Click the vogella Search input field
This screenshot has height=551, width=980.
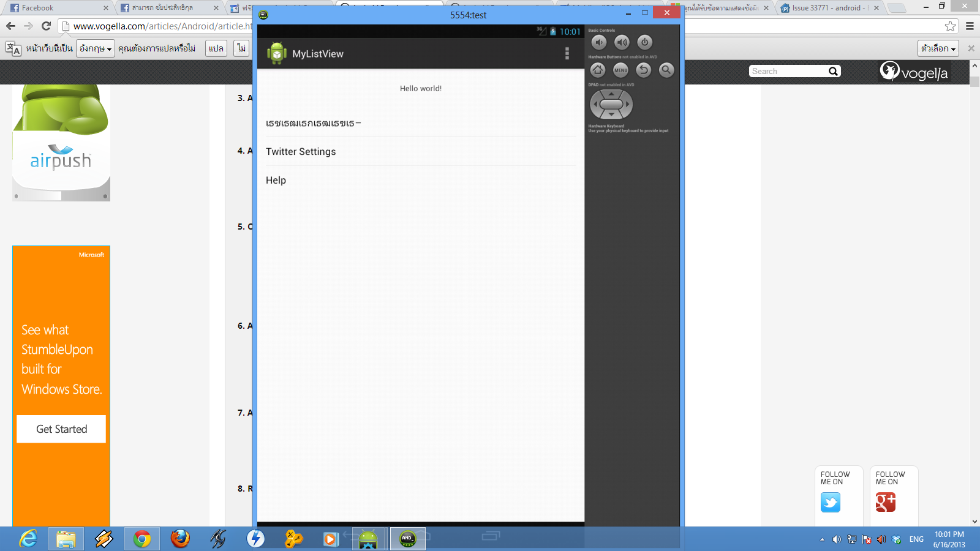(x=788, y=71)
